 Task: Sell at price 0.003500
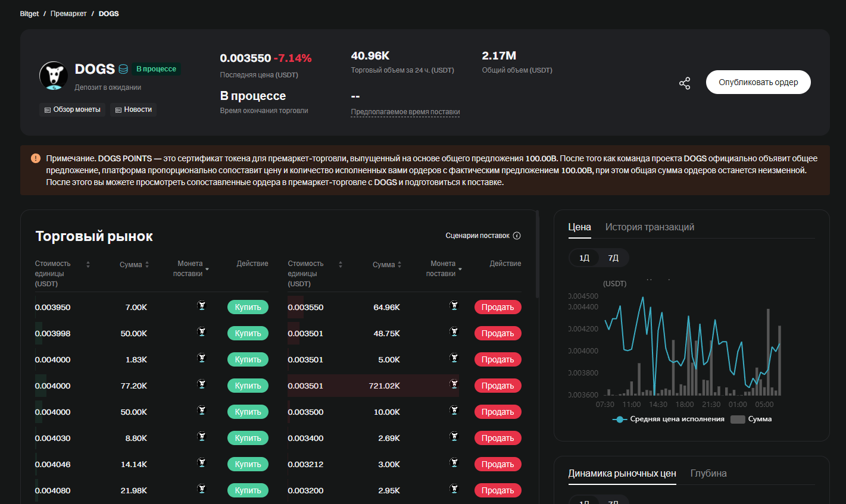(498, 412)
